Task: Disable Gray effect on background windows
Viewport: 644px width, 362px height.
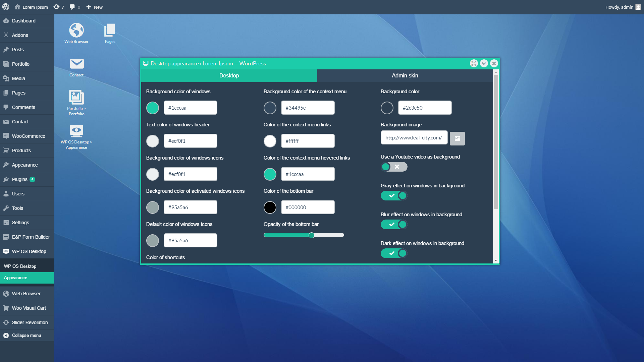Action: [394, 195]
